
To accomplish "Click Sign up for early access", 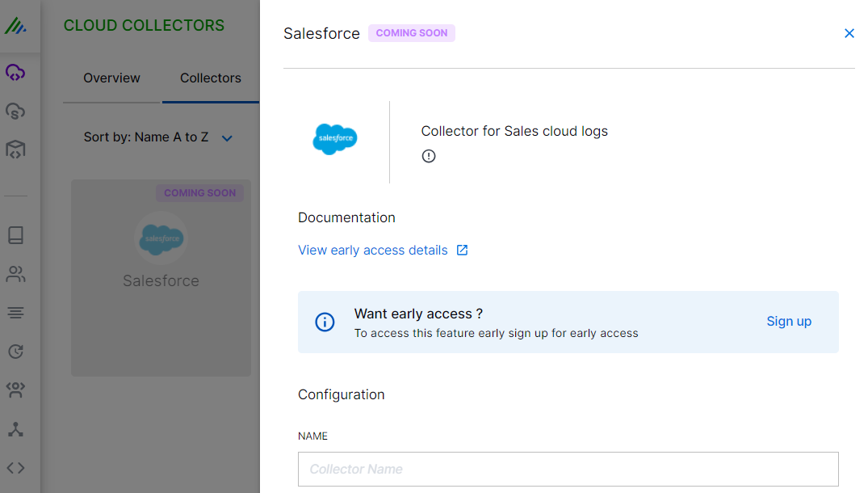I will 788,322.
